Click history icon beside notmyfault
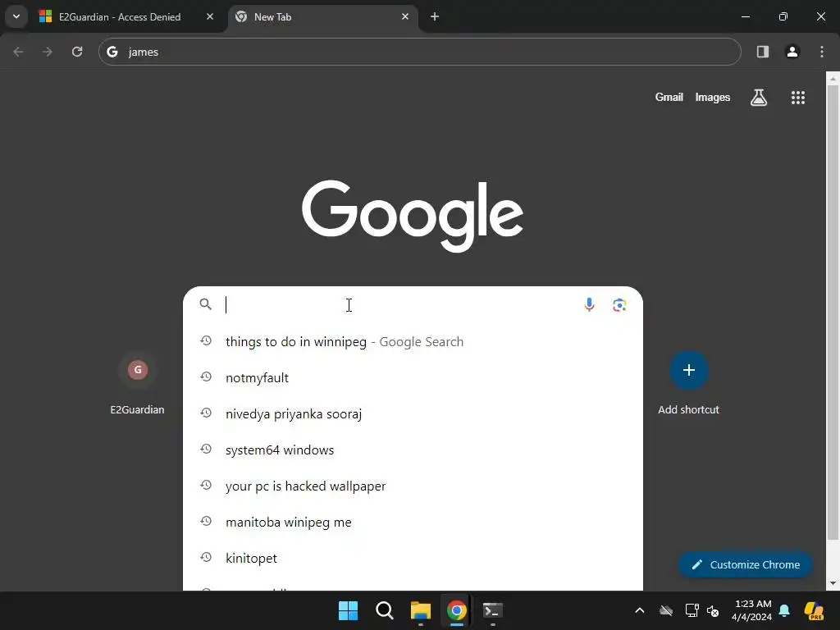Screen dimensions: 840x630 tap(206, 377)
